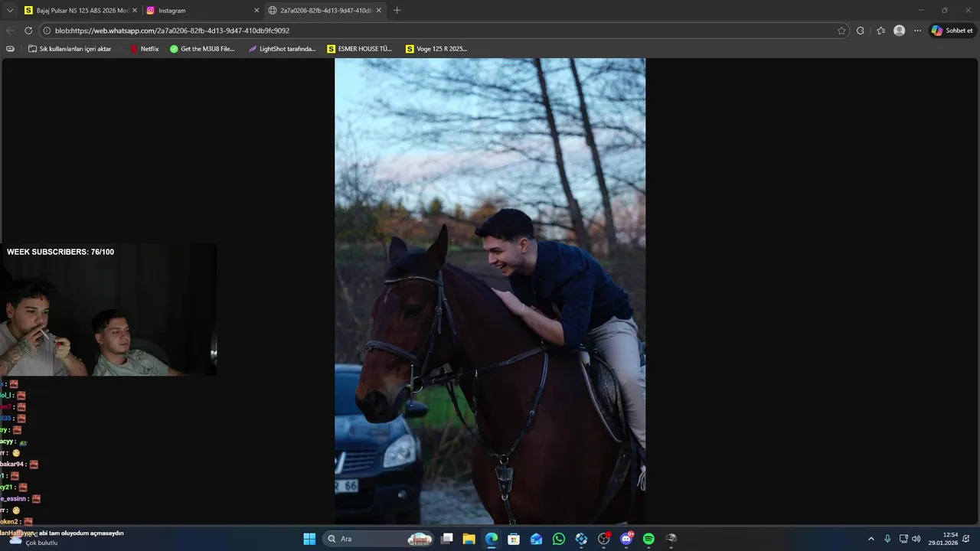
Task: Open Get the M3U8 File bookmark
Action: [x=202, y=49]
